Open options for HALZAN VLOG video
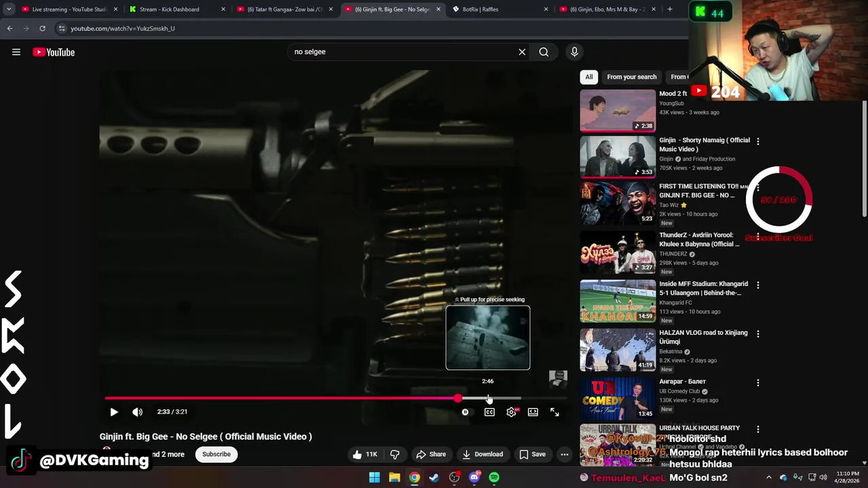Image resolution: width=868 pixels, height=488 pixels. [x=758, y=334]
